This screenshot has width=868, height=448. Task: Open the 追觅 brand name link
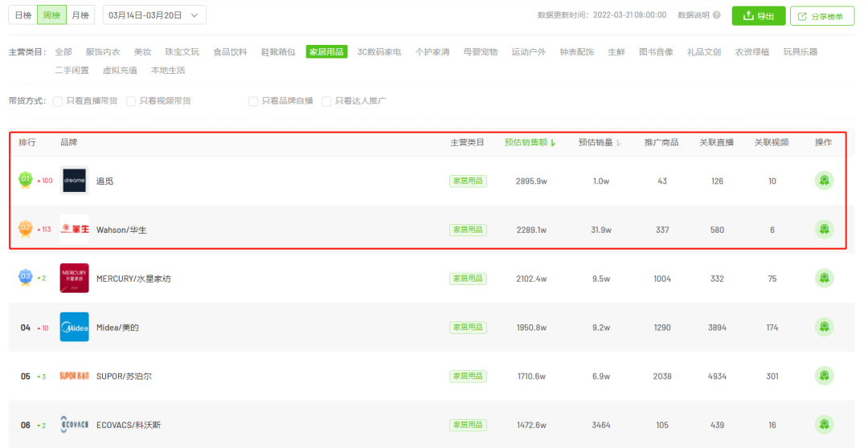(x=104, y=181)
